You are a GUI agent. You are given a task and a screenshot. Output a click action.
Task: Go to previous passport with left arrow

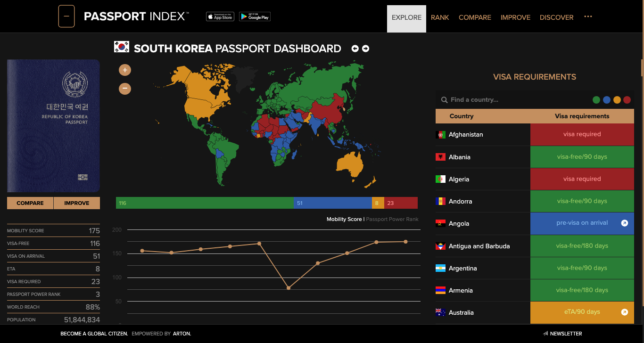point(355,49)
